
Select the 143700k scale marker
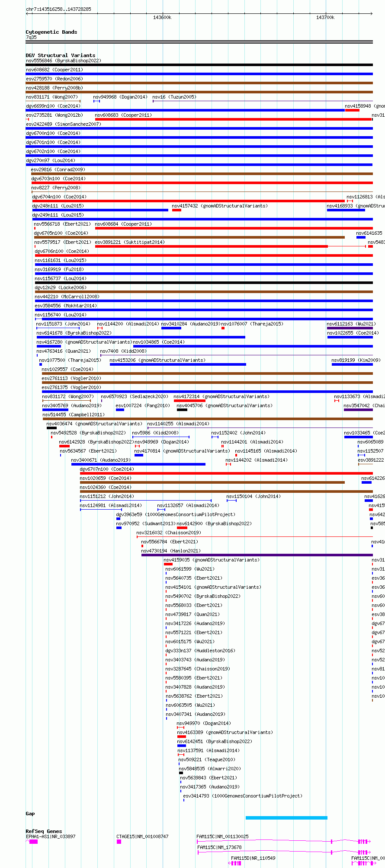[x=325, y=17]
